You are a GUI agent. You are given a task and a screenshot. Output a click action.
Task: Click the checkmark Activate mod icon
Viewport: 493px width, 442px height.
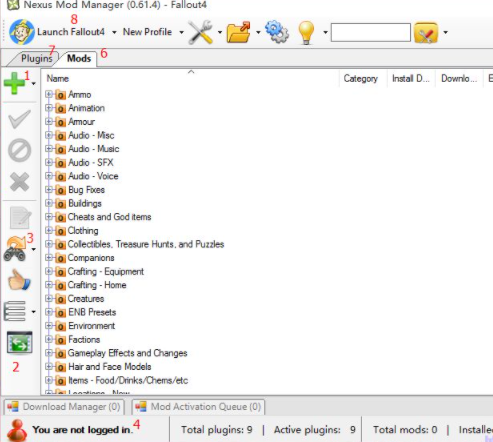coord(19,119)
